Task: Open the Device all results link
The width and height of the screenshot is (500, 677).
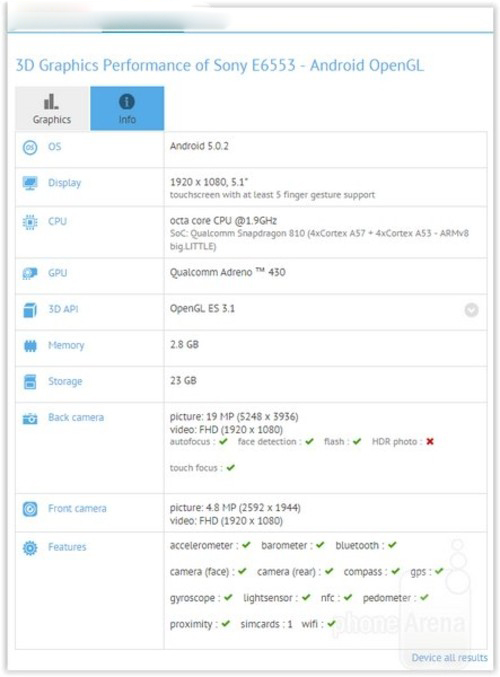Action: click(x=449, y=657)
